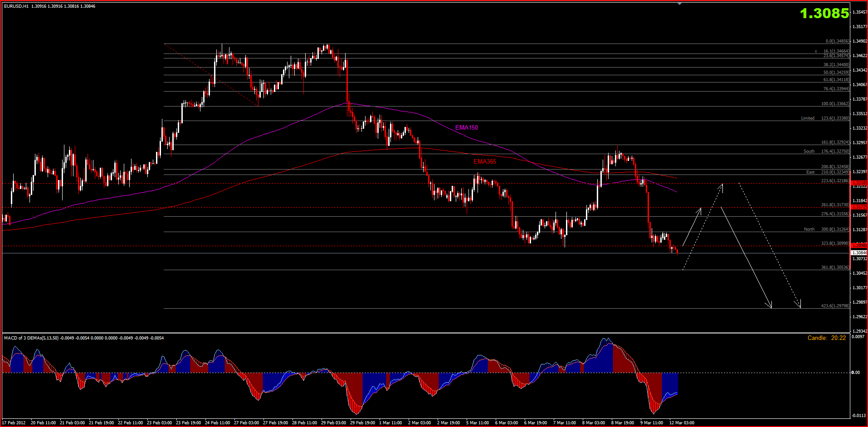Click the Candle 20:22 countdown timer
868x427 pixels.
(x=827, y=338)
